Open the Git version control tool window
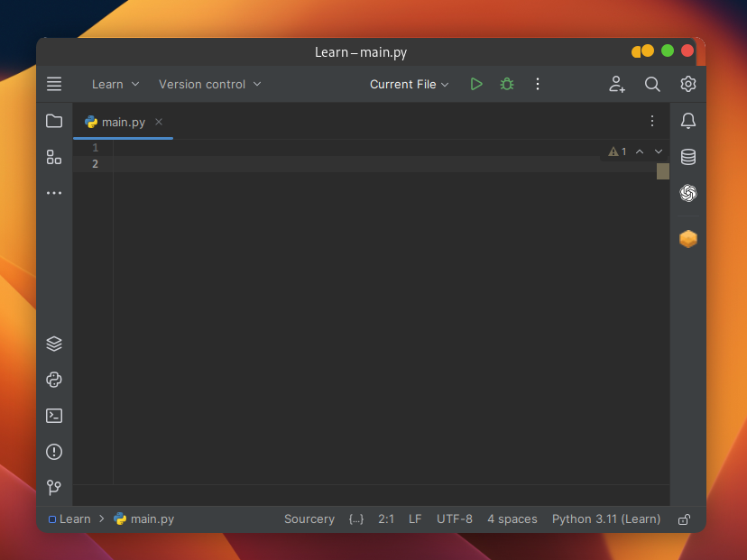 point(54,487)
